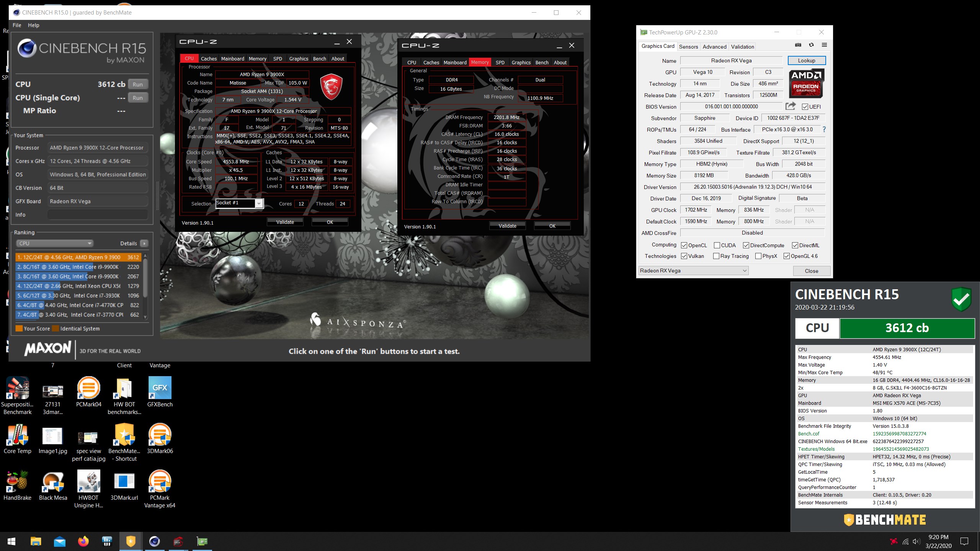Click Validate in the left CPU-Z window
Viewport: 980px width, 551px height.
click(x=285, y=222)
